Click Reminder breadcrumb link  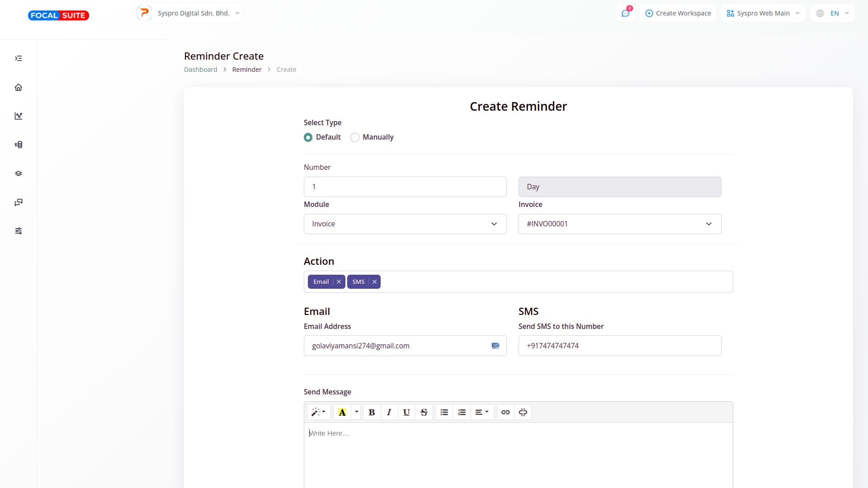coord(247,70)
